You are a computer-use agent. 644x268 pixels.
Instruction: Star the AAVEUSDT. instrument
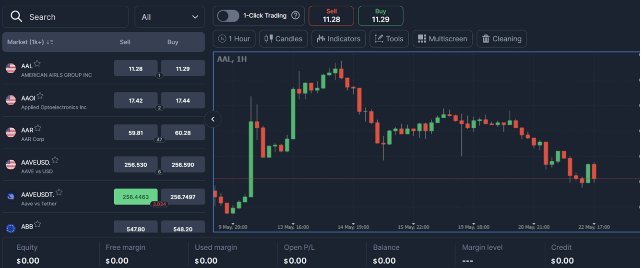(59, 192)
